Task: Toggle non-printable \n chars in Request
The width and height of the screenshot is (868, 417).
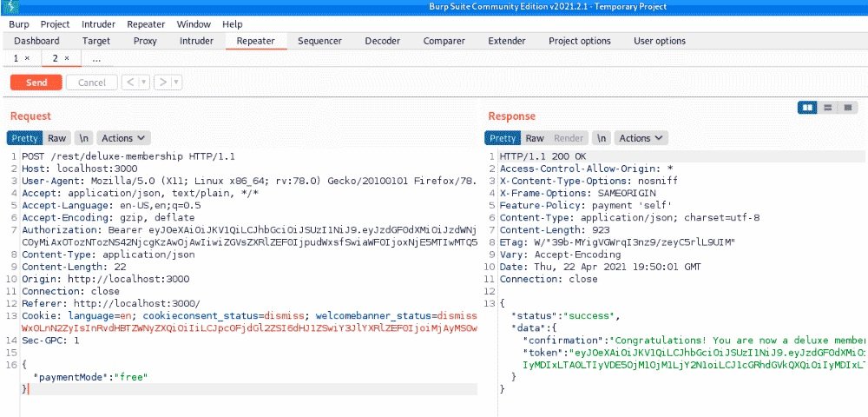Action: click(83, 138)
